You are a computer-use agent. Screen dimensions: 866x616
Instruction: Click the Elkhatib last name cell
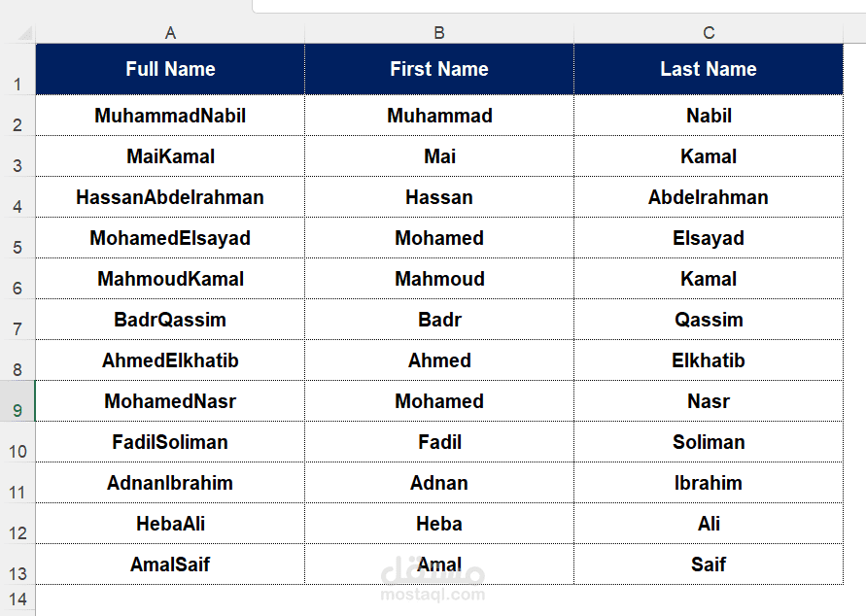[x=709, y=360]
